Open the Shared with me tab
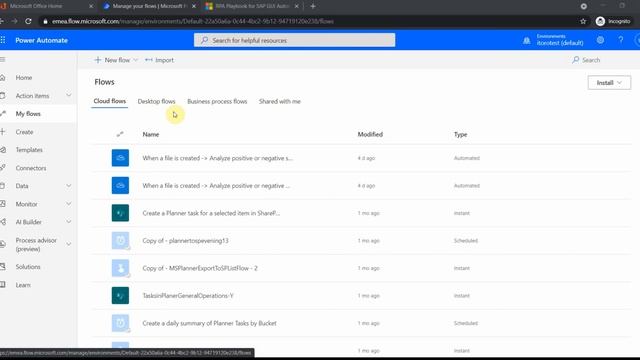 (x=280, y=101)
